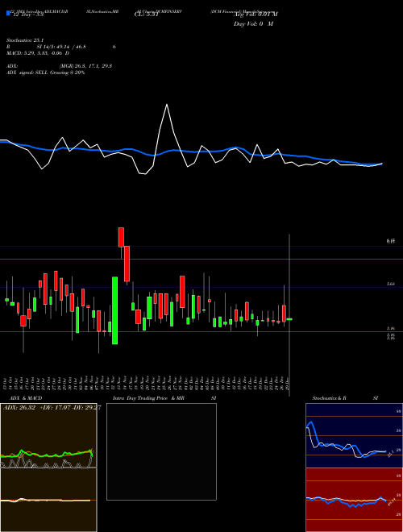
Task: Select the 'Stochastics: 25.1' reading
Action: 25,40
